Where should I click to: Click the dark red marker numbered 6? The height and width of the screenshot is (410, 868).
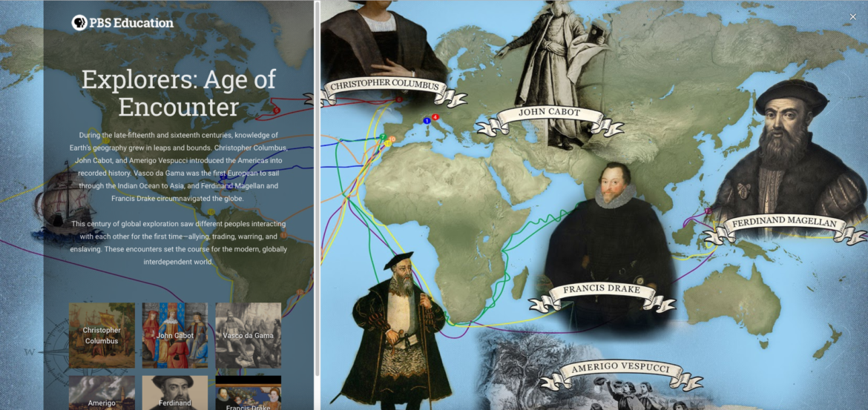click(399, 99)
